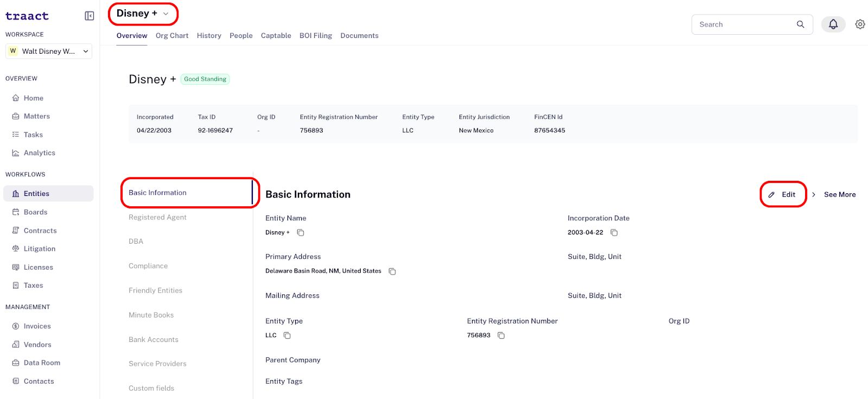868x399 pixels.
Task: Click the Tax ID value 92-1696247
Action: click(x=215, y=131)
